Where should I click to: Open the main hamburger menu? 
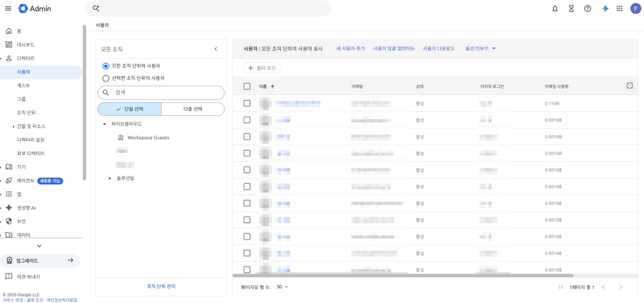click(x=8, y=9)
